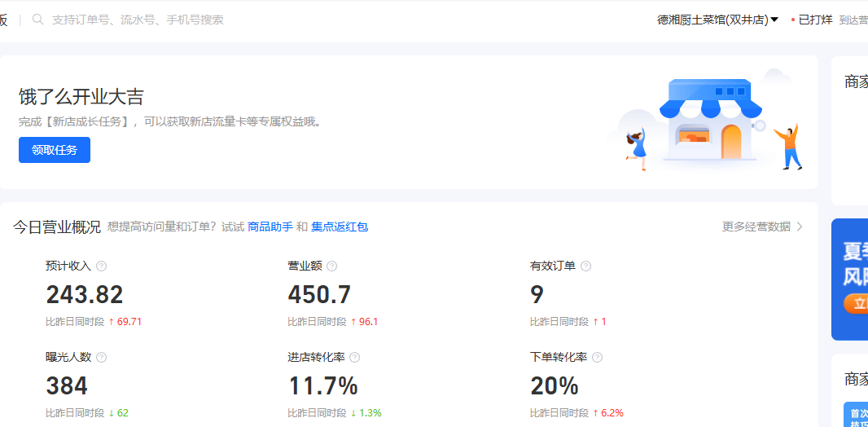This screenshot has width=868, height=427.
Task: Click help icon beside 营业额
Action: [331, 266]
